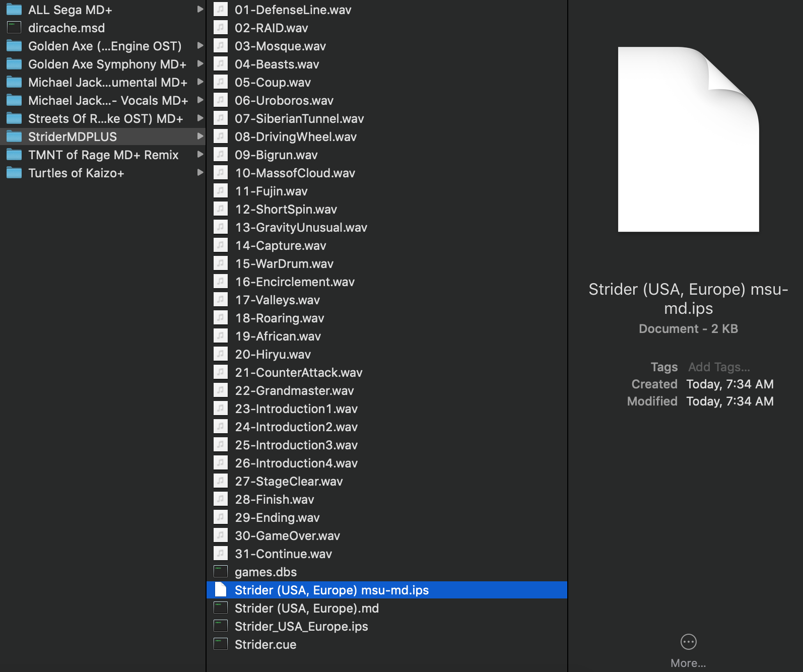Click the Streets Of R...ke OST) MD+ folder icon
Screen dimensions: 803x672
14,118
